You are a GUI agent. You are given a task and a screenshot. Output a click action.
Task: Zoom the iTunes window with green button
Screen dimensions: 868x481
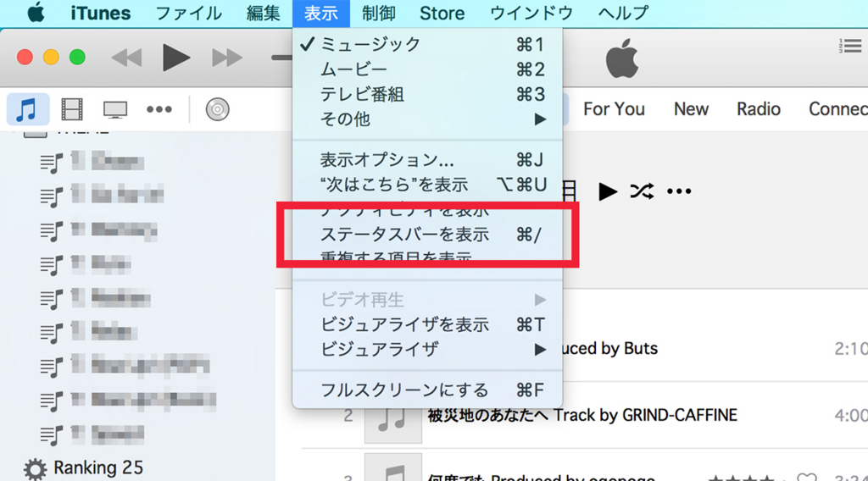pos(77,57)
